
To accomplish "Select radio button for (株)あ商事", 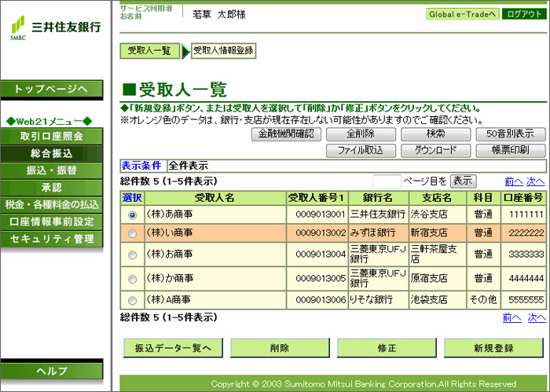I will pyautogui.click(x=132, y=215).
